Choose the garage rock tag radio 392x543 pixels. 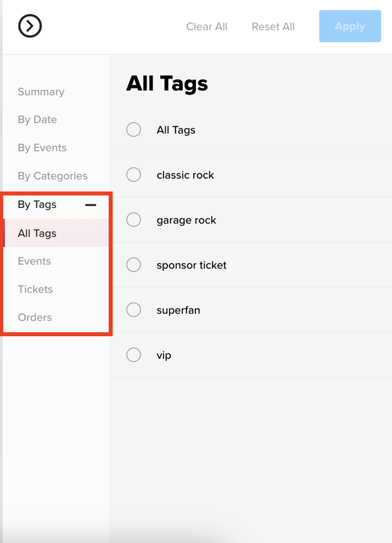click(133, 220)
